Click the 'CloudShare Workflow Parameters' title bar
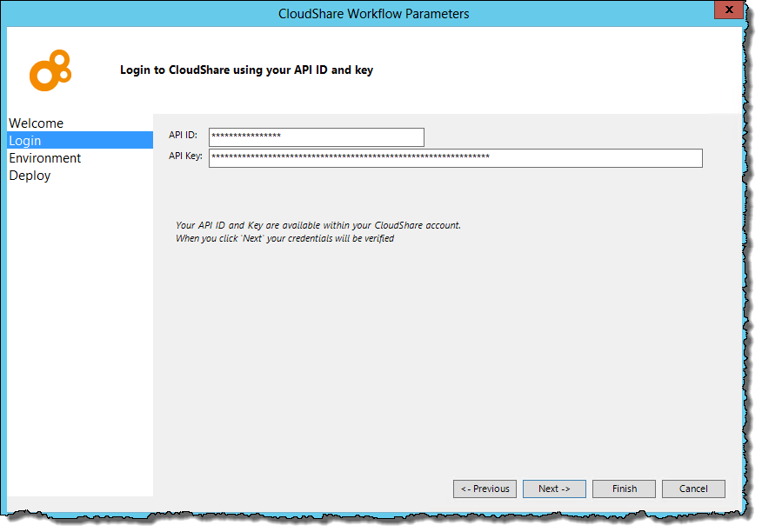 pos(373,14)
